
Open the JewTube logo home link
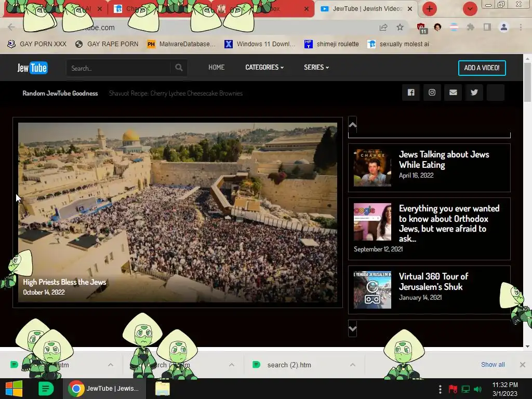coord(32,68)
